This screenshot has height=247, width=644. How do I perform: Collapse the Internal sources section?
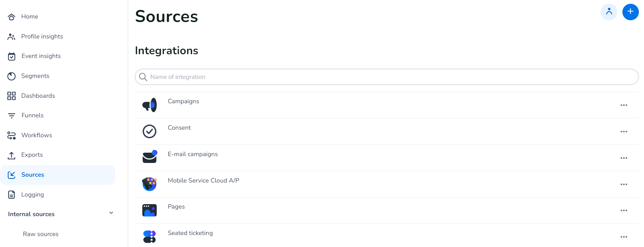pyautogui.click(x=111, y=213)
